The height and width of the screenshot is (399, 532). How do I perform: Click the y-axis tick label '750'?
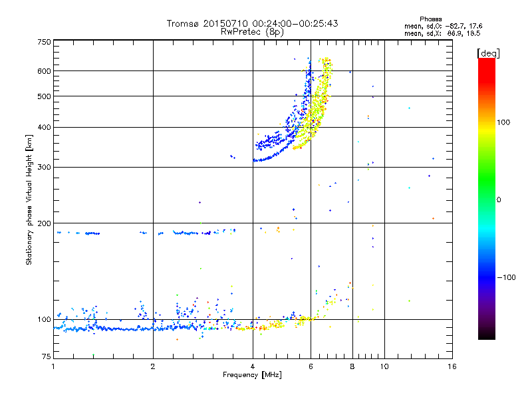coord(44,42)
